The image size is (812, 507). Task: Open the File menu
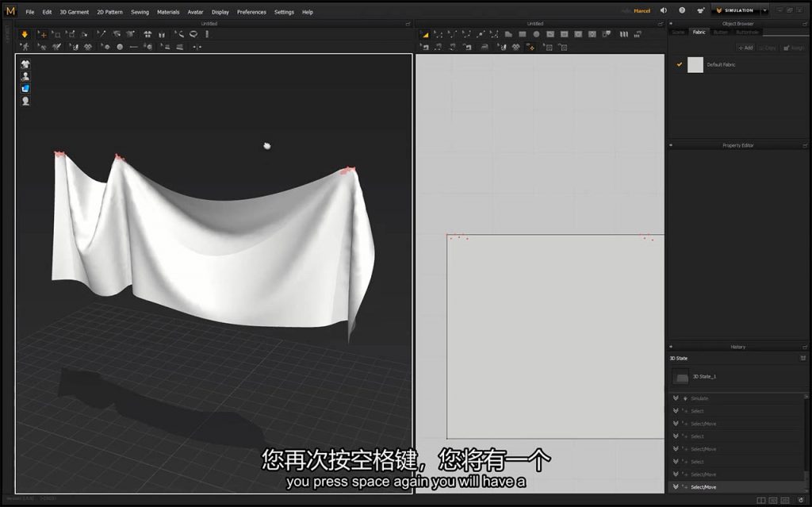click(30, 12)
